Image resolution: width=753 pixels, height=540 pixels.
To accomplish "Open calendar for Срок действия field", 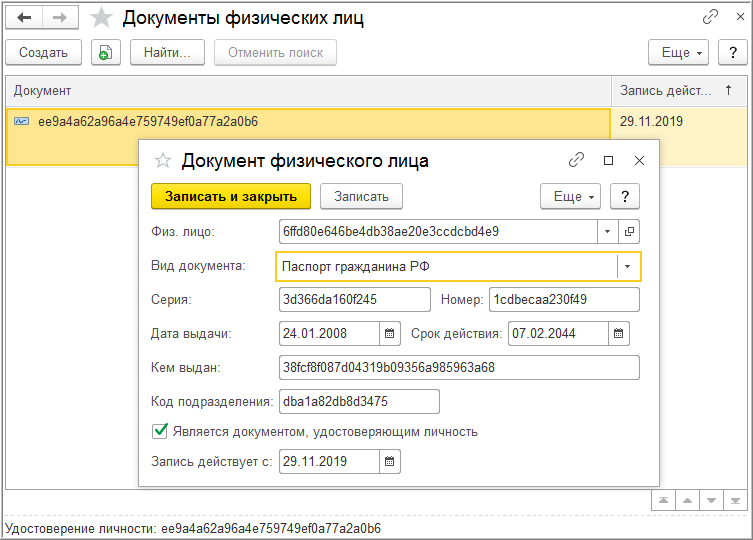I will 619,333.
